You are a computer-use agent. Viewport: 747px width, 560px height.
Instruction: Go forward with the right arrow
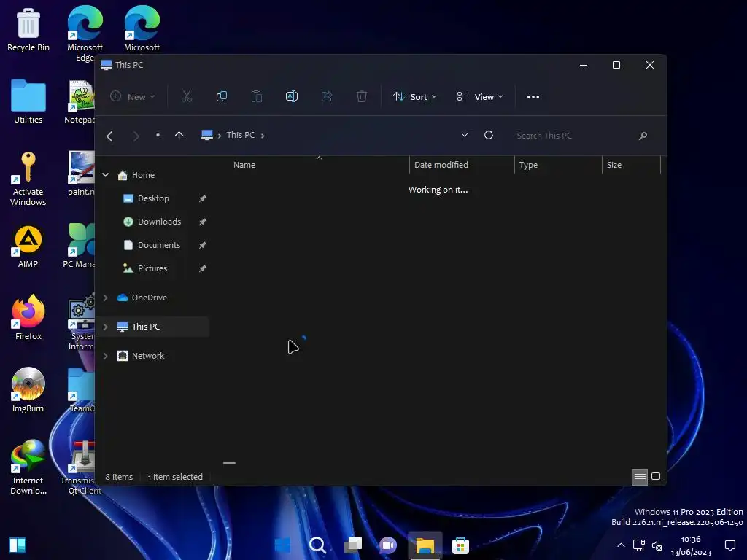pyautogui.click(x=136, y=136)
